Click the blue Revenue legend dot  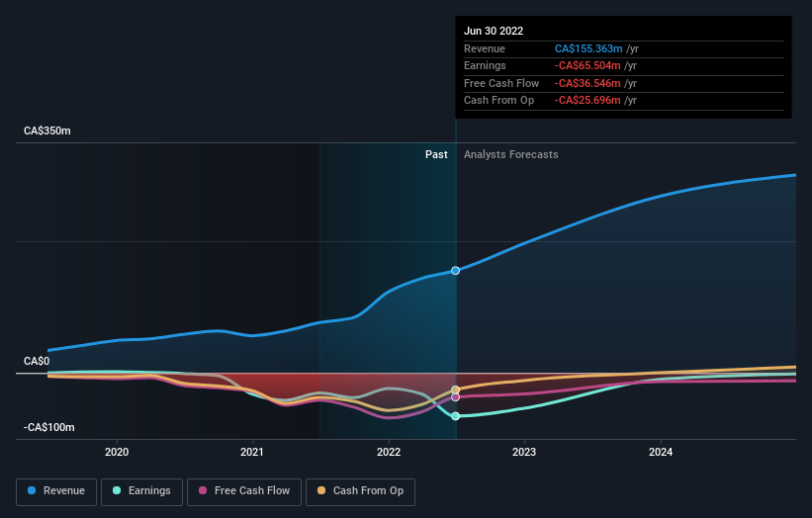(x=32, y=490)
